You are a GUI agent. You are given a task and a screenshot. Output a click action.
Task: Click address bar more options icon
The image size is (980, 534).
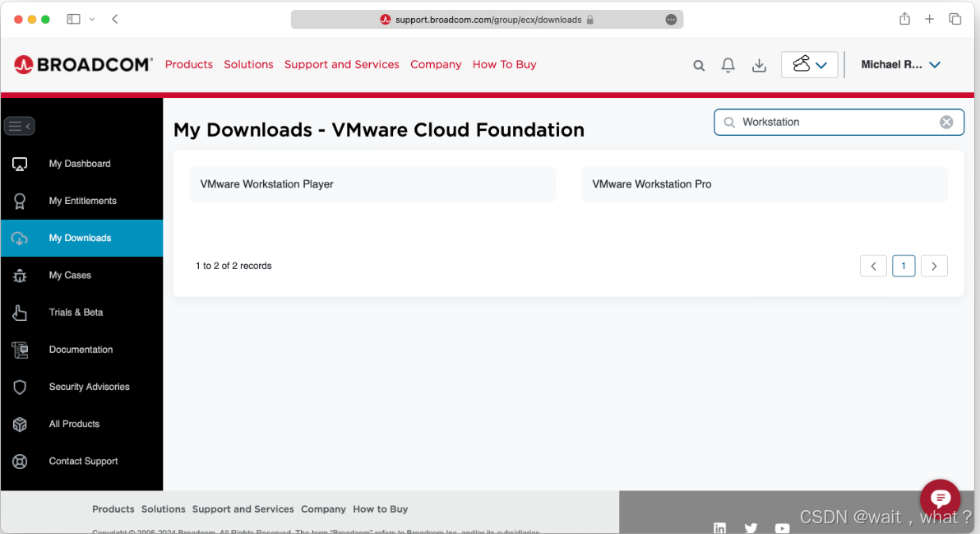(x=671, y=20)
